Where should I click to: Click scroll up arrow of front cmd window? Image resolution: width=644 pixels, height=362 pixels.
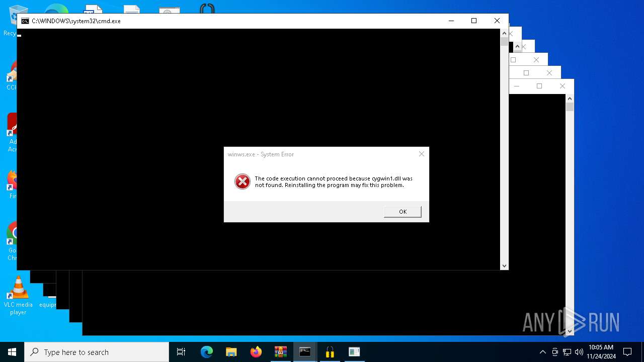click(x=504, y=33)
